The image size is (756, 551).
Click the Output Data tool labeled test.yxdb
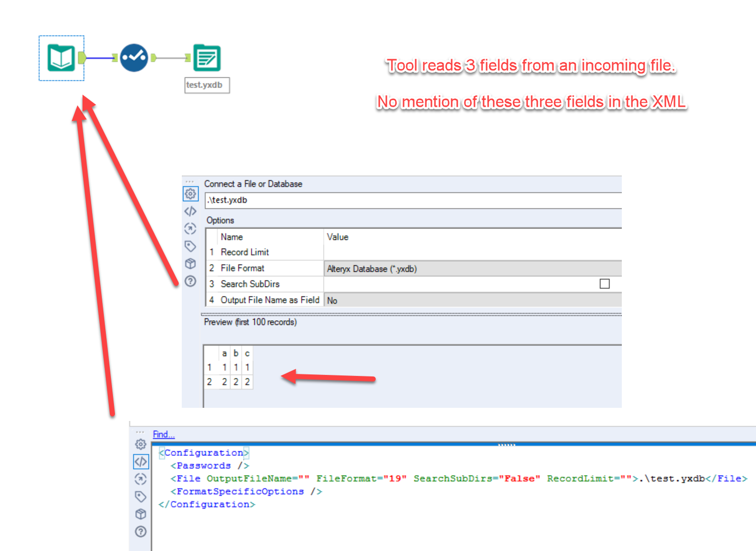207,57
